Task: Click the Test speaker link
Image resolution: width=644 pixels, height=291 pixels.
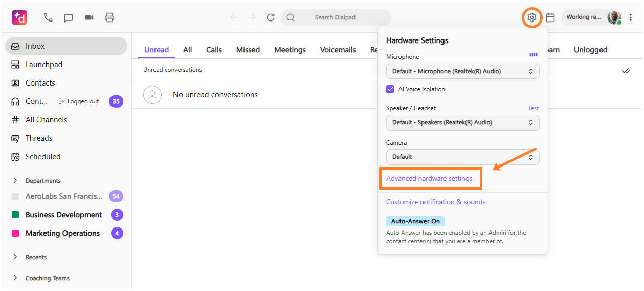Action: (x=534, y=108)
